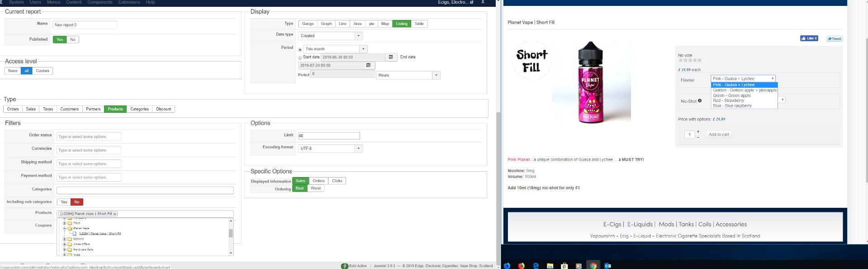The image size is (868, 269).
Task: Click the Limit input field
Action: (328, 136)
